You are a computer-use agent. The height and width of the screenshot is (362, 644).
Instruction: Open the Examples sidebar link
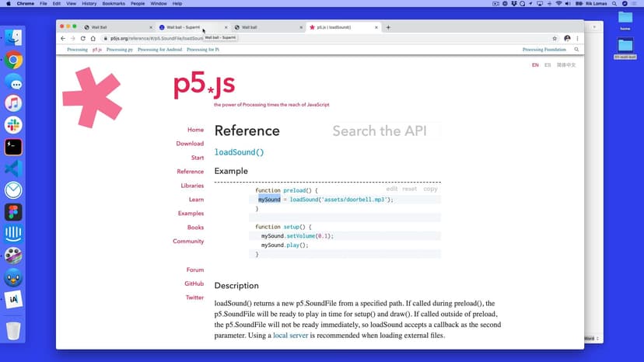click(x=191, y=214)
